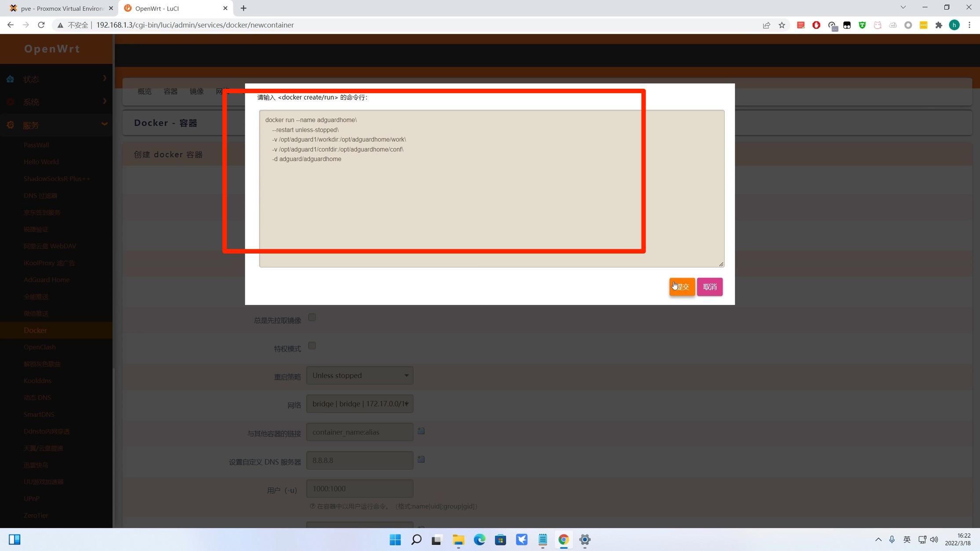Open the bridge network dropdown
Viewport: 980px width, 551px height.
pyautogui.click(x=359, y=404)
